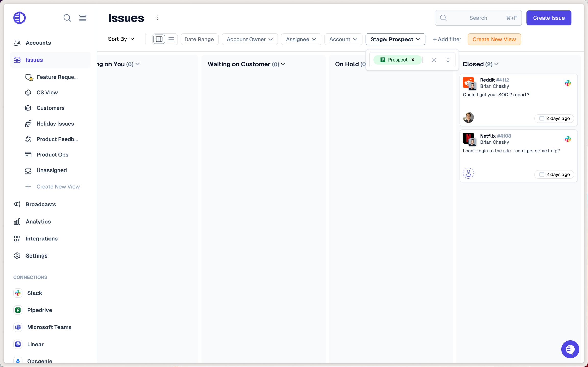Open the chat support bubble icon
This screenshot has height=367, width=588.
[x=570, y=349]
